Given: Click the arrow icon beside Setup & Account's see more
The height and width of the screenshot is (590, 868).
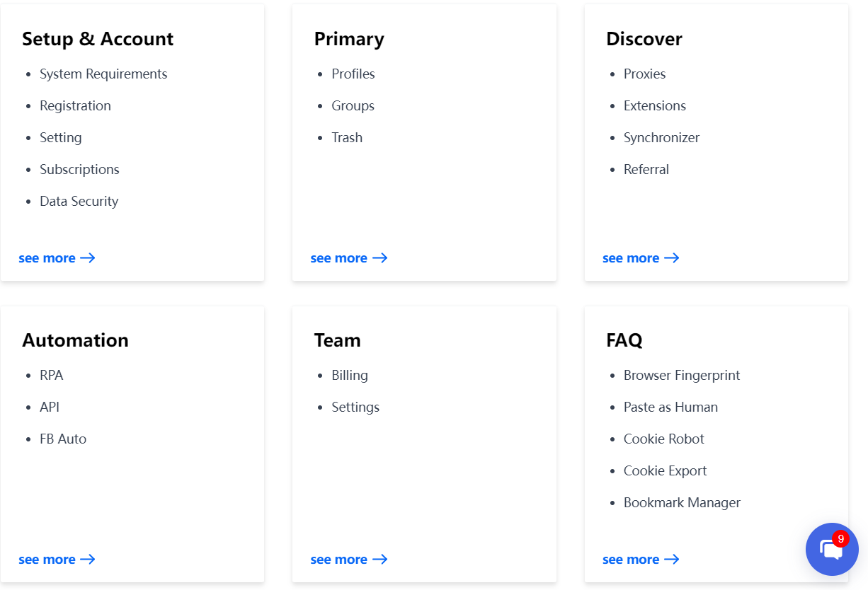Looking at the screenshot, I should 89,258.
